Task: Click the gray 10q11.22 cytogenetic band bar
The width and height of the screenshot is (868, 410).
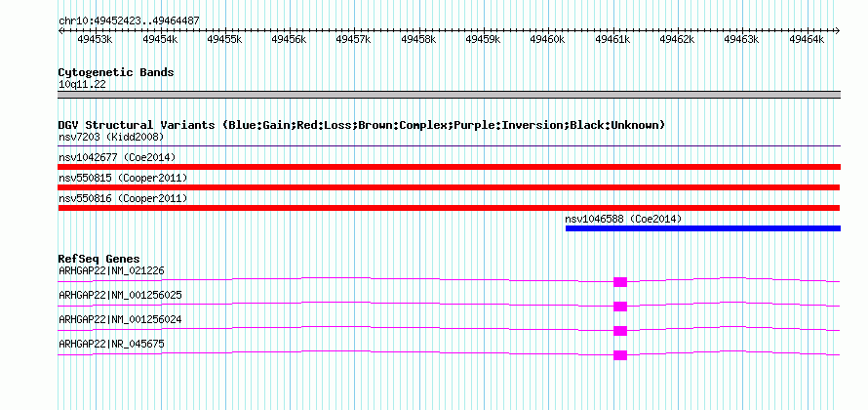Action: click(449, 95)
